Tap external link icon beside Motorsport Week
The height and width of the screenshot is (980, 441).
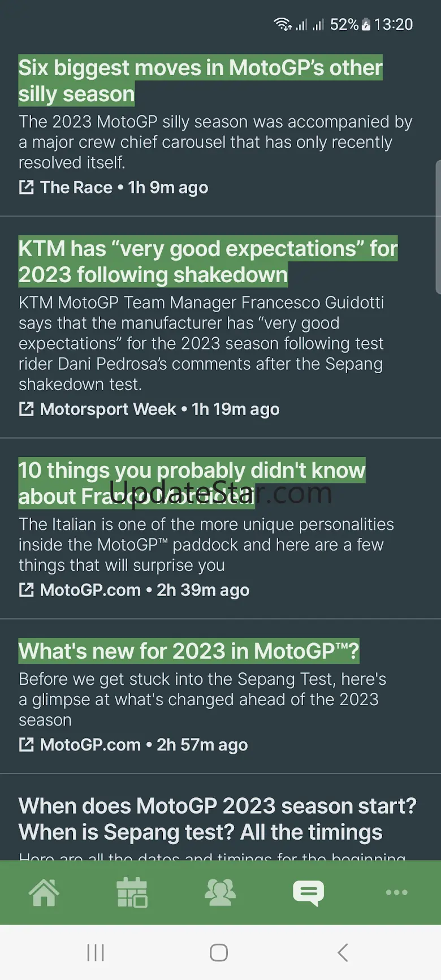click(27, 409)
